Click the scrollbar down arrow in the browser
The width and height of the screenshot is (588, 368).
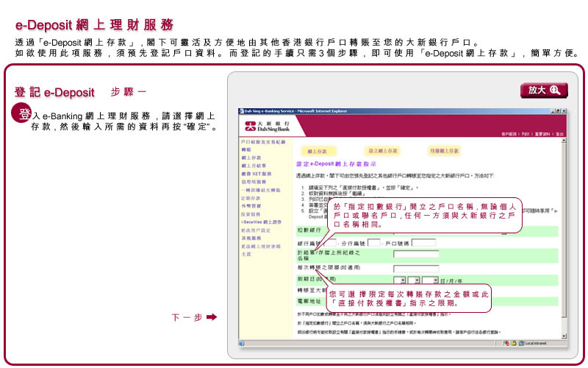tap(564, 336)
